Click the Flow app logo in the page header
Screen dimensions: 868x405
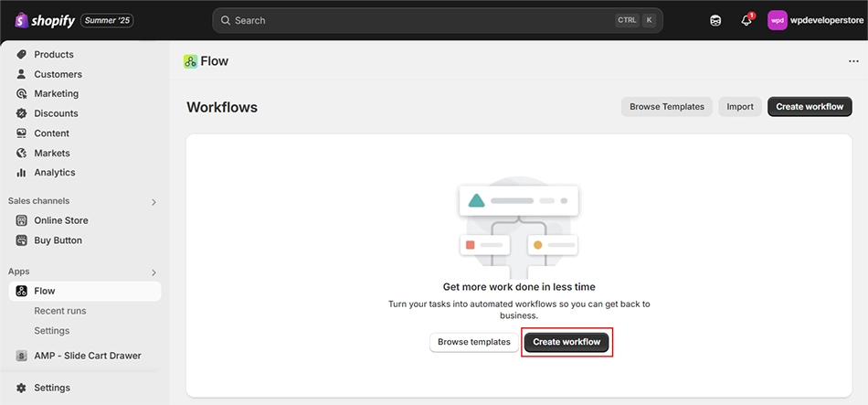[190, 61]
